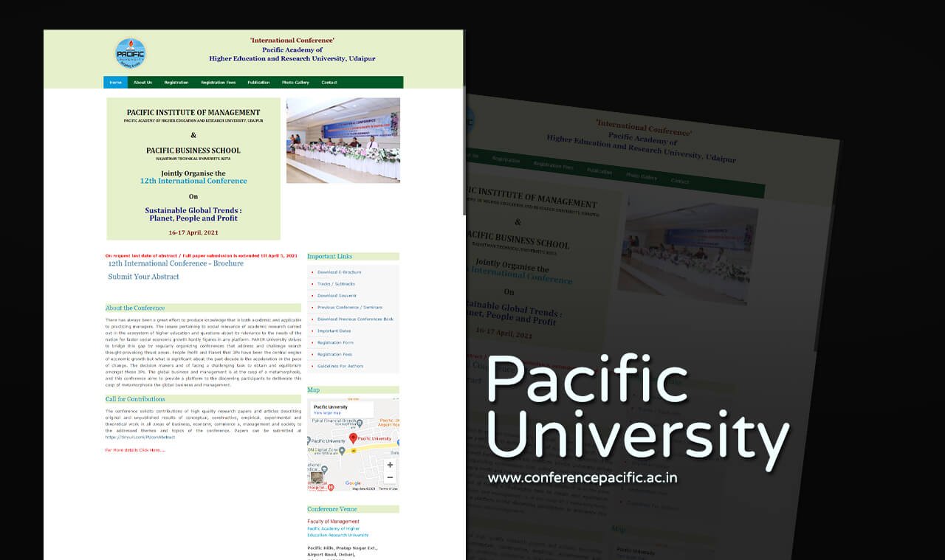Click the Download Souvenir link
Viewport: 945px width, 560px height.
[x=337, y=295]
